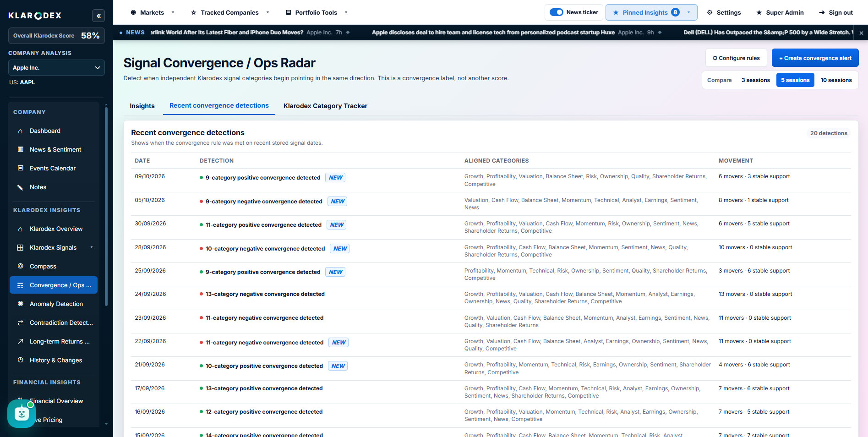The height and width of the screenshot is (437, 868).
Task: Click the Portfolio Tools icon
Action: coord(288,12)
